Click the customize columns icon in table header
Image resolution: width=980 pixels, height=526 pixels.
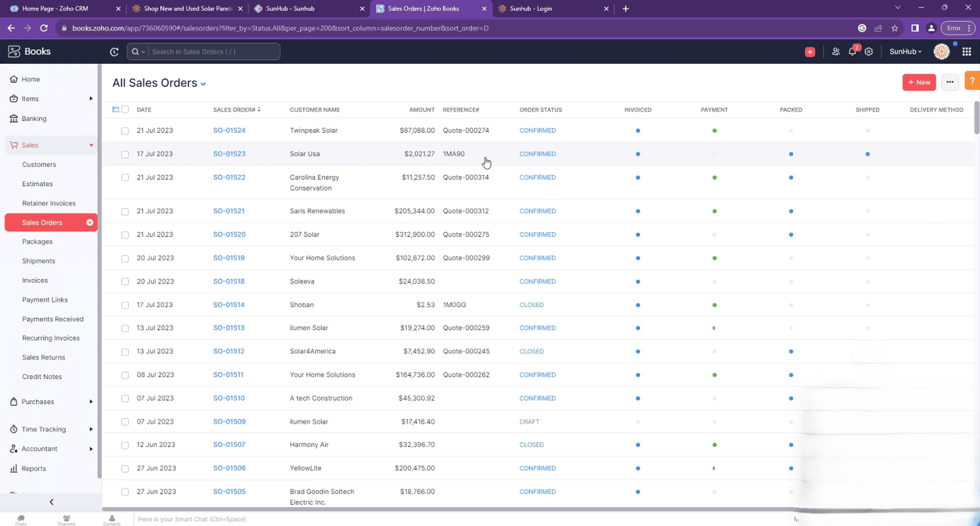tap(115, 110)
